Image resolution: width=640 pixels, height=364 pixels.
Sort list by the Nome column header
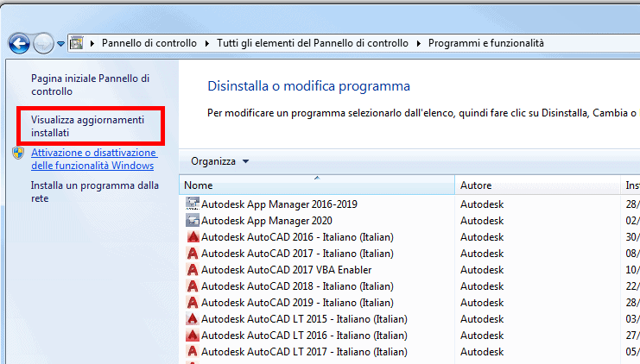point(316,185)
